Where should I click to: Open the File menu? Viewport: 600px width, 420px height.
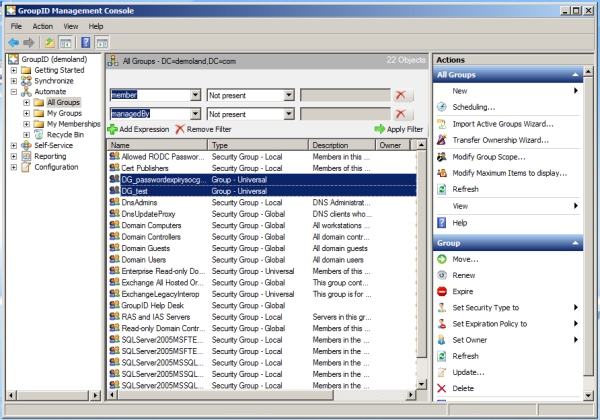pyautogui.click(x=16, y=26)
